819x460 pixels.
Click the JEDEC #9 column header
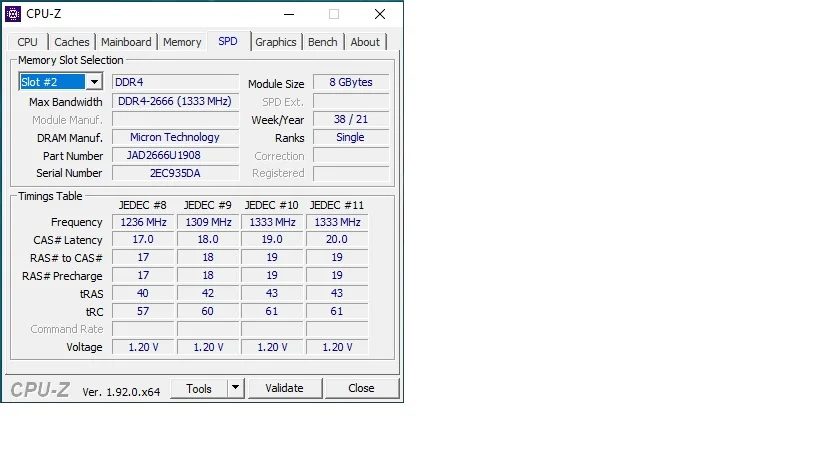tap(207, 205)
